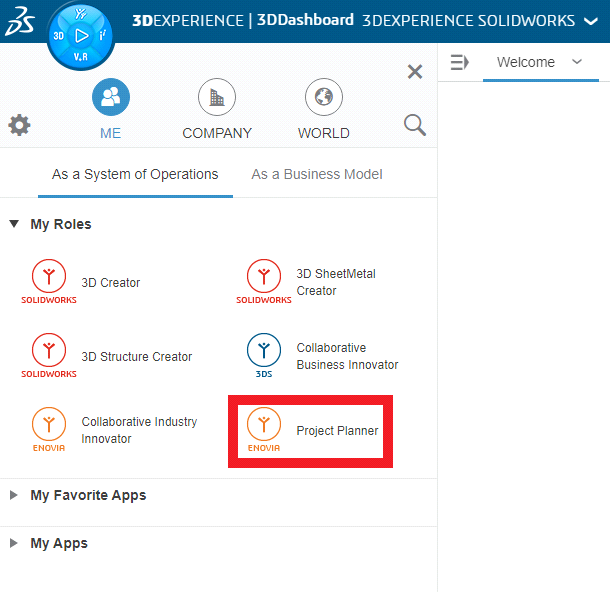The width and height of the screenshot is (610, 592).
Task: Switch to As a System of Operations tab
Action: click(135, 174)
